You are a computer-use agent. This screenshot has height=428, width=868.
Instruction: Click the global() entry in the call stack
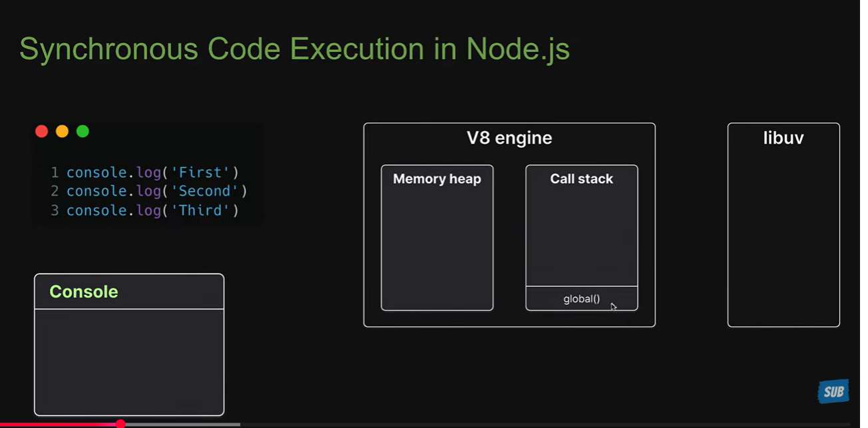[x=582, y=299]
